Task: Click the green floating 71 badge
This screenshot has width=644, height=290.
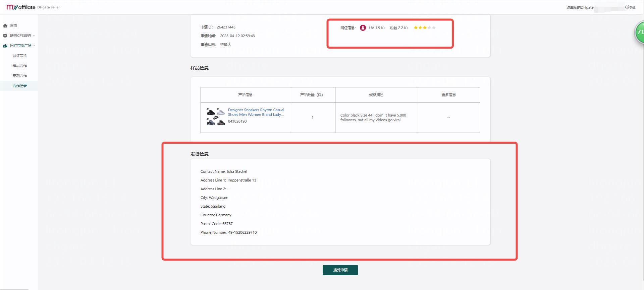Action: point(639,32)
